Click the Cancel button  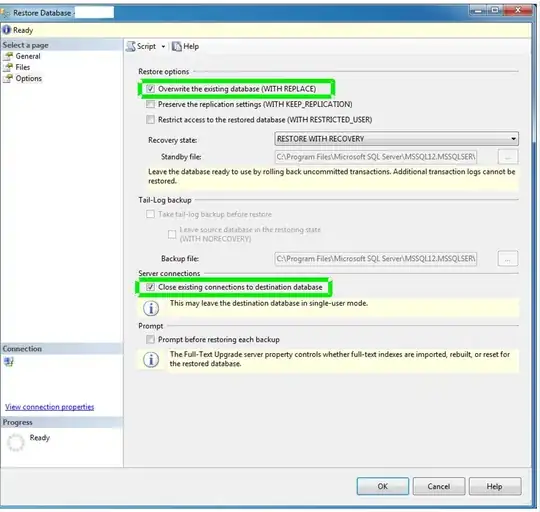click(439, 486)
